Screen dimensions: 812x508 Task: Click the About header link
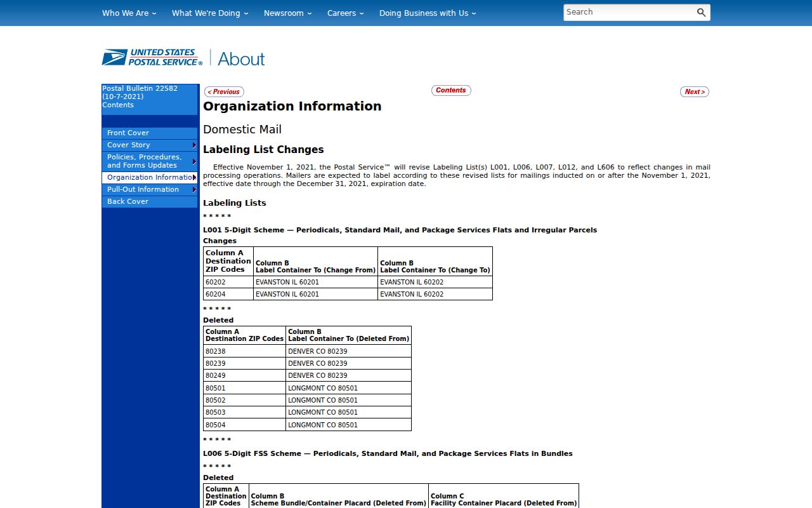[241, 59]
